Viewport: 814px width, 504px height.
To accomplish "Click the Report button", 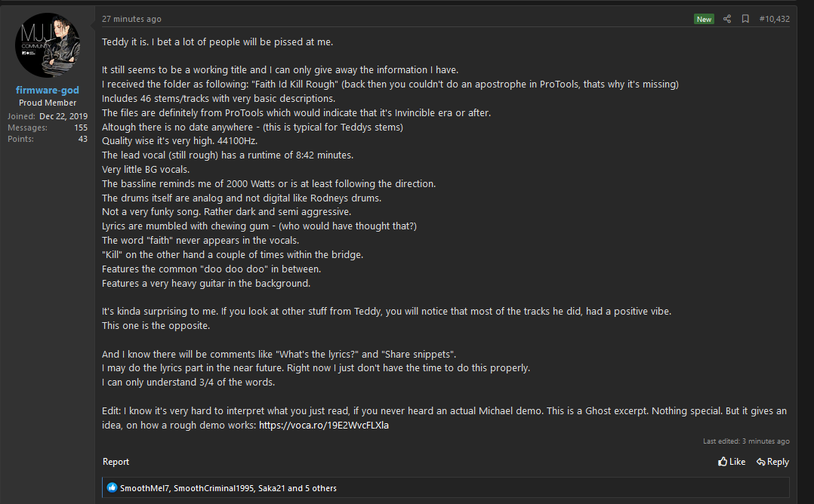I will 116,462.
